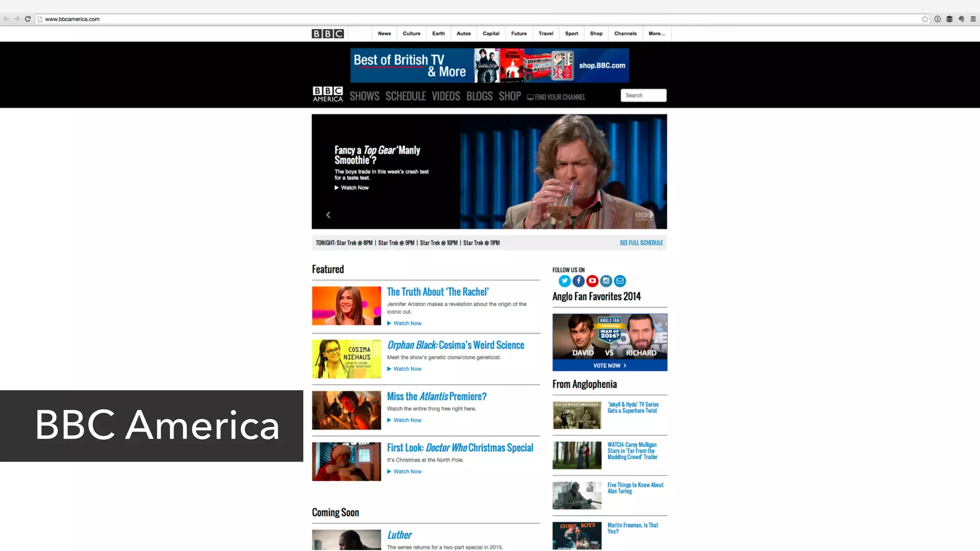Open the Shop item in top BBC bar
980x551 pixels.
click(596, 33)
